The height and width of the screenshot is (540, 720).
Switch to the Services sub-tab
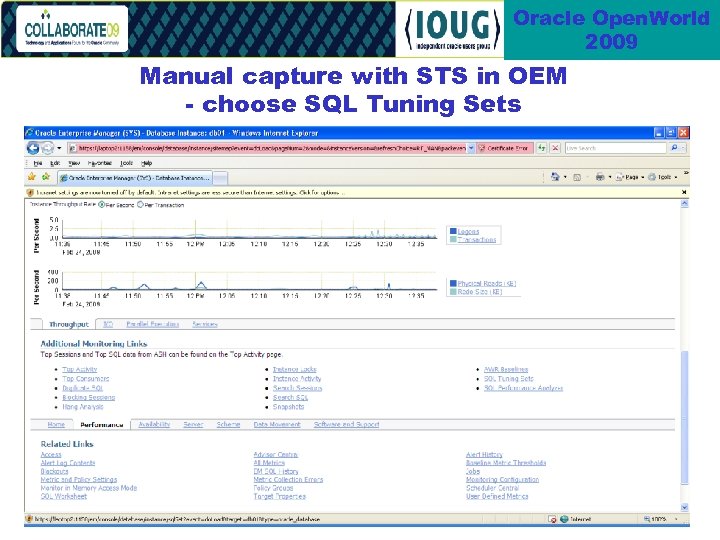pos(205,324)
